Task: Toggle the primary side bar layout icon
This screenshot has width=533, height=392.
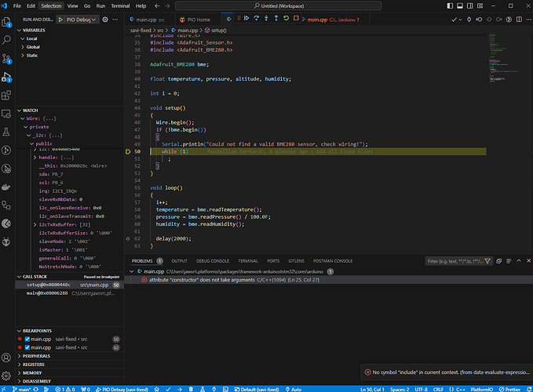Action: point(450,5)
